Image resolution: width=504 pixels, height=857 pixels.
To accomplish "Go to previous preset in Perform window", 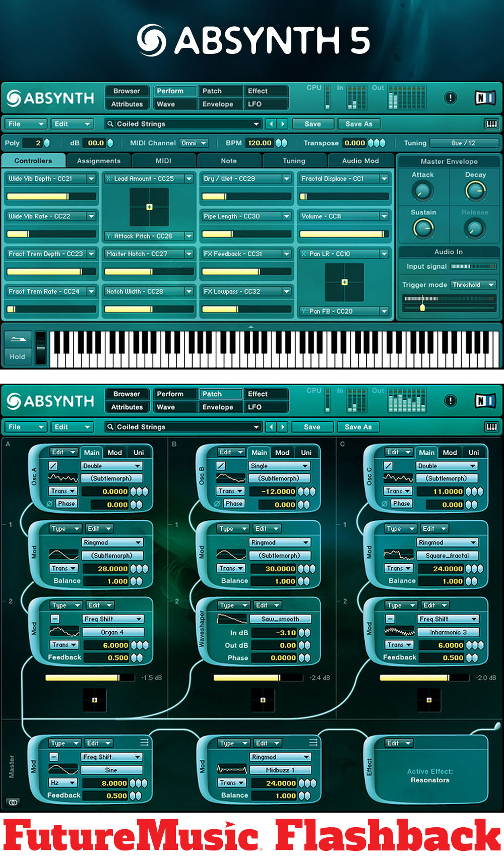I will point(271,124).
